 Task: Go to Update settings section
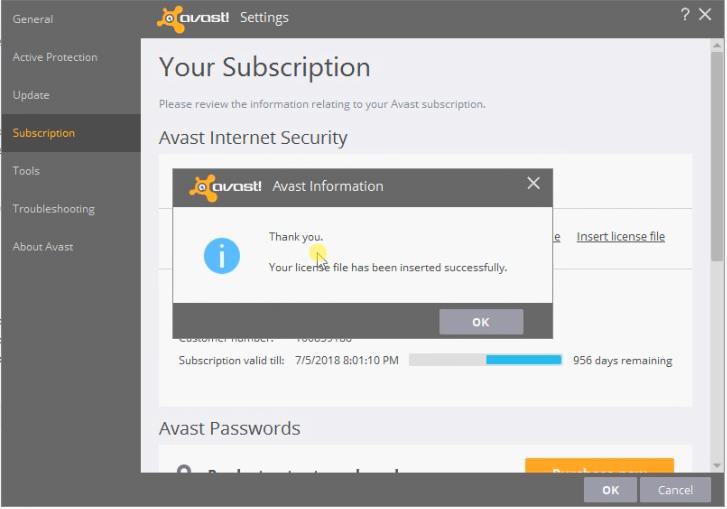click(x=31, y=95)
